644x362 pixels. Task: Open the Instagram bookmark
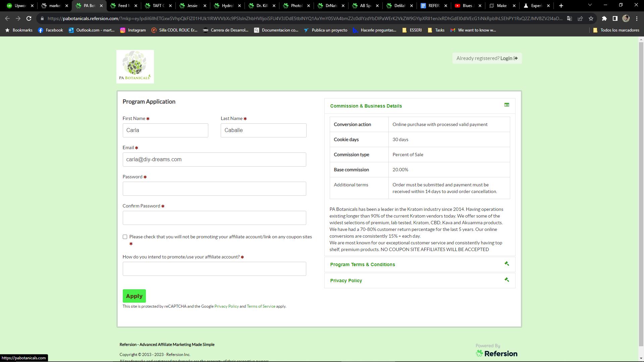133,30
